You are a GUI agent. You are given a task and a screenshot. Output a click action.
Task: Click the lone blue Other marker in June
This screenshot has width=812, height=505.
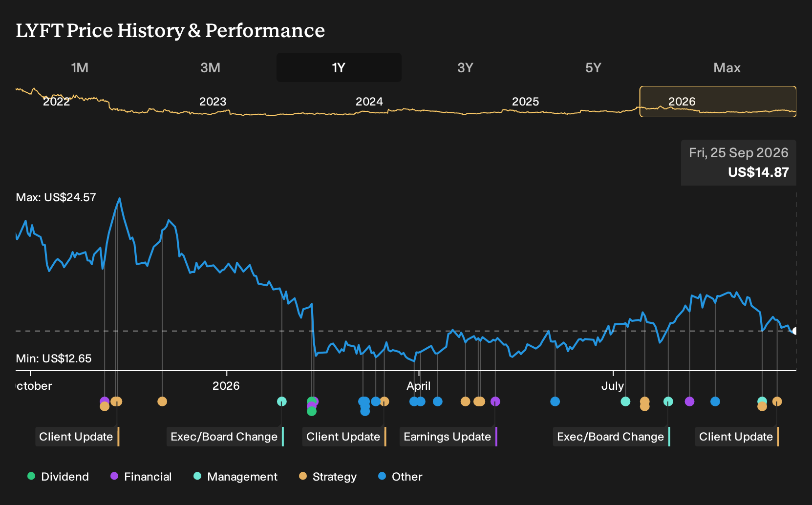[x=555, y=401]
